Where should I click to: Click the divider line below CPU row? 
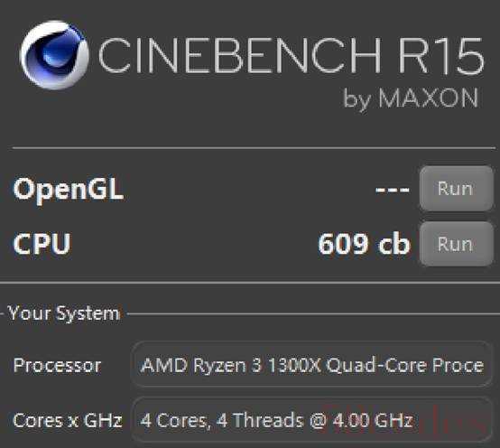(250, 283)
